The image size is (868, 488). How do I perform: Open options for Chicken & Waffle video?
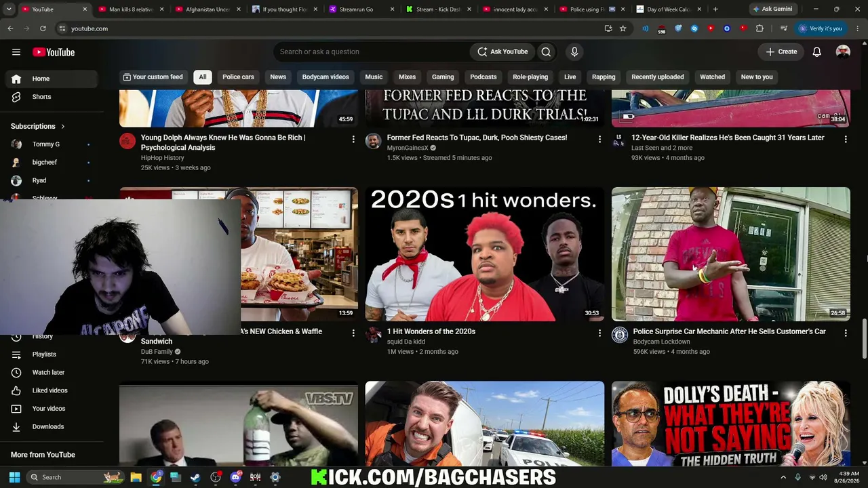coord(353,333)
